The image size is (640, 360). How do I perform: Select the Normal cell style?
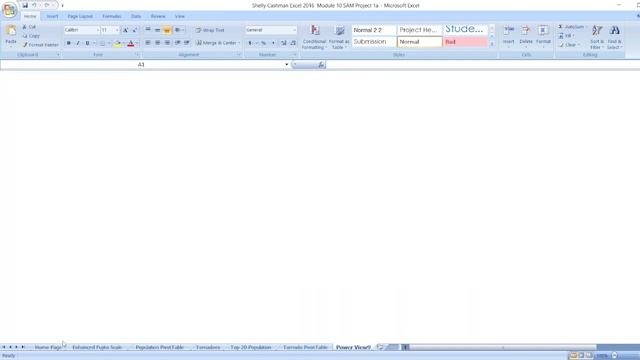tap(420, 42)
